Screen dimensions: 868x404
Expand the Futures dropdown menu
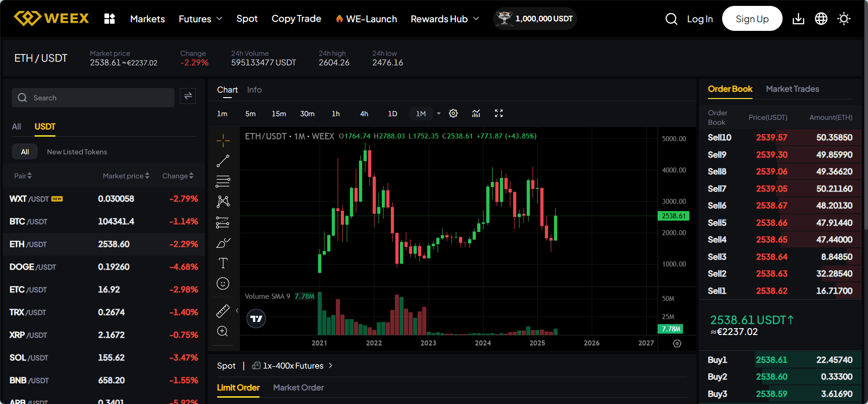tap(200, 19)
